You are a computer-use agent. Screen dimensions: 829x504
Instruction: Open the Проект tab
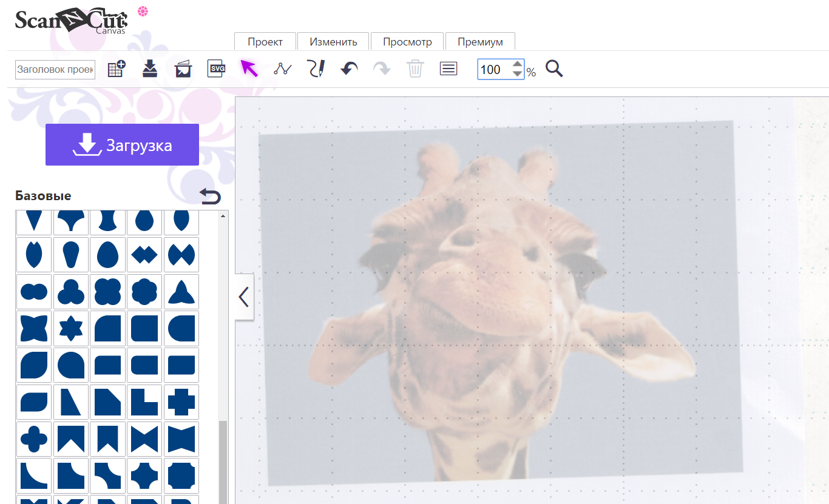[x=265, y=42]
